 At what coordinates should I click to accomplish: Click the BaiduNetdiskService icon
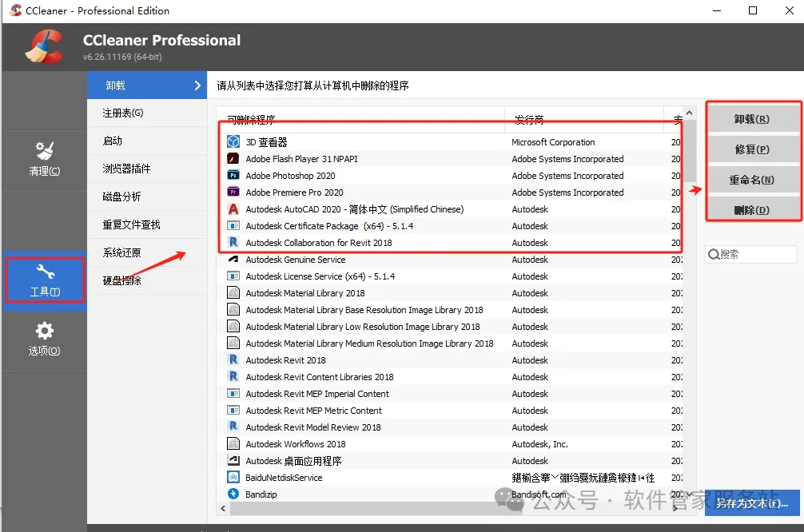coord(233,477)
